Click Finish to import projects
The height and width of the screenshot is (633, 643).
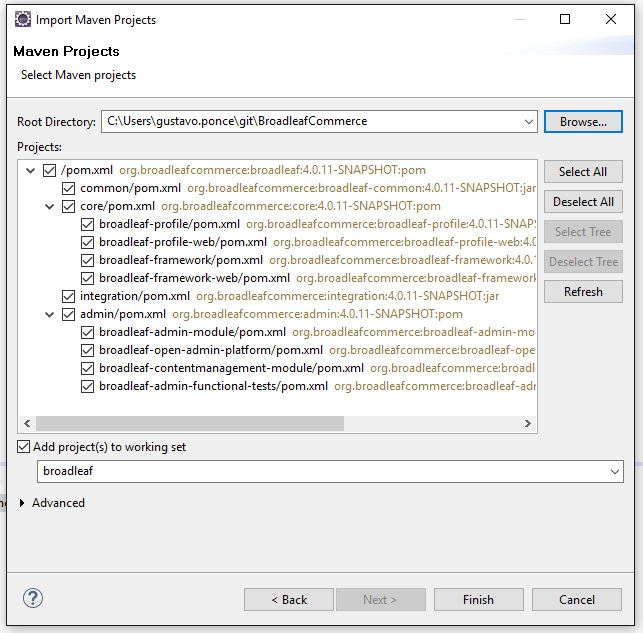[479, 600]
